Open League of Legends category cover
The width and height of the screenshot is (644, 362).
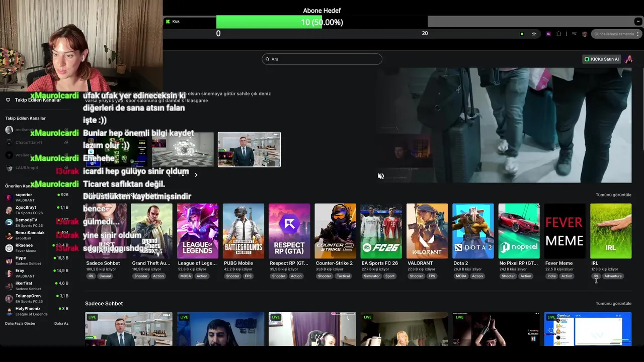pyautogui.click(x=198, y=231)
